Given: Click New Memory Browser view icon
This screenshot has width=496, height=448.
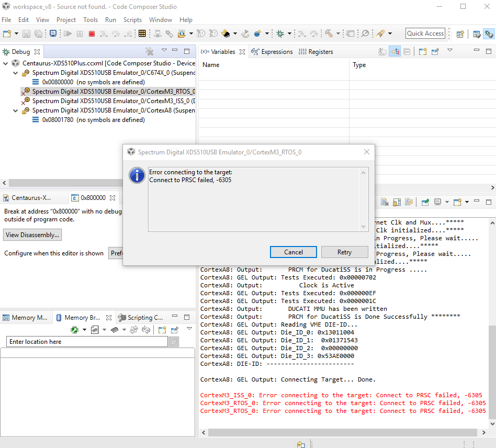Looking at the screenshot, I should tap(162, 330).
